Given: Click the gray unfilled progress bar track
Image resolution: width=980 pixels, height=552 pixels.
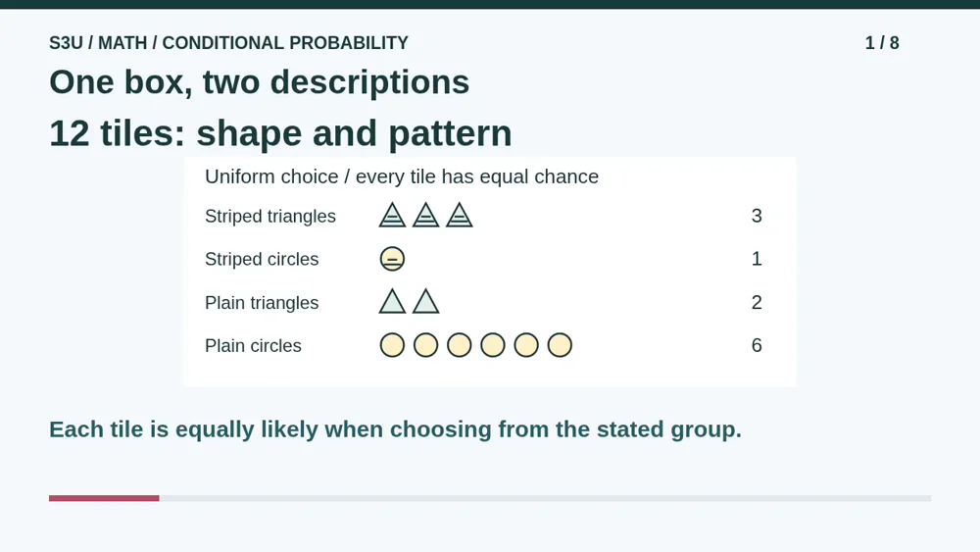Looking at the screenshot, I should click(x=545, y=498).
